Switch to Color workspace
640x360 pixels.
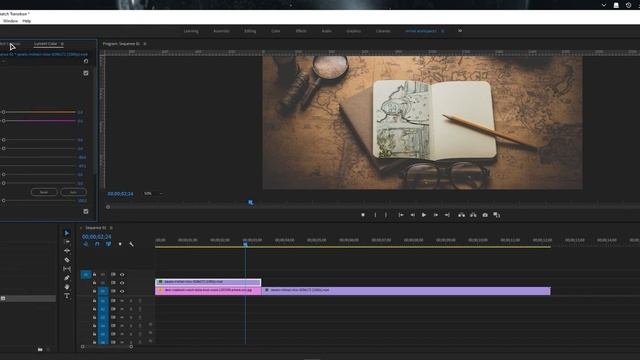click(276, 31)
